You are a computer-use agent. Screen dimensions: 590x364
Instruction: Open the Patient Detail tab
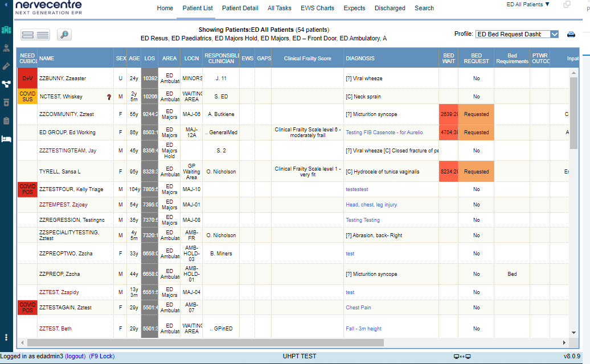240,9
